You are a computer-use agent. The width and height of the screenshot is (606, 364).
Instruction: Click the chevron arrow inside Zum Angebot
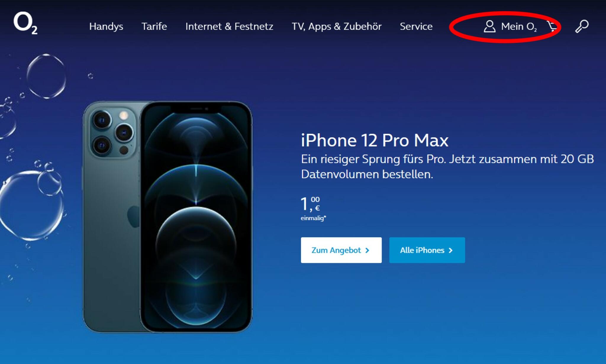[x=367, y=250]
